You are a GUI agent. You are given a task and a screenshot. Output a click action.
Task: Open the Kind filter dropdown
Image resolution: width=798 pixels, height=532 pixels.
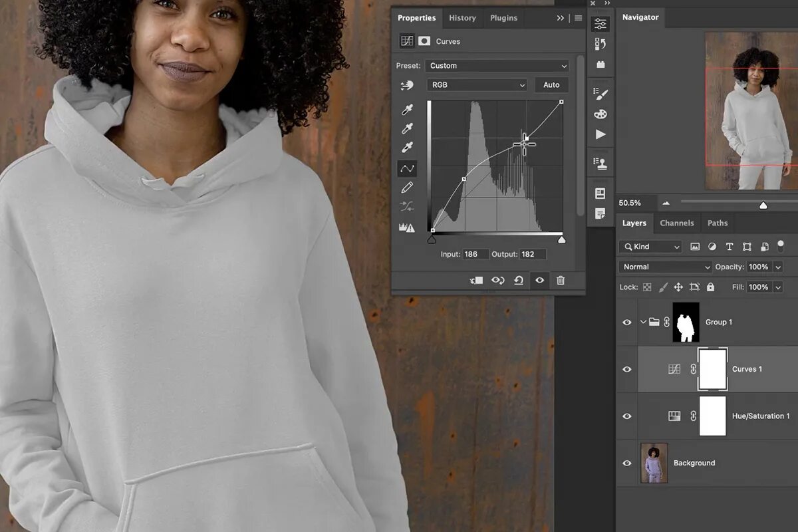650,247
